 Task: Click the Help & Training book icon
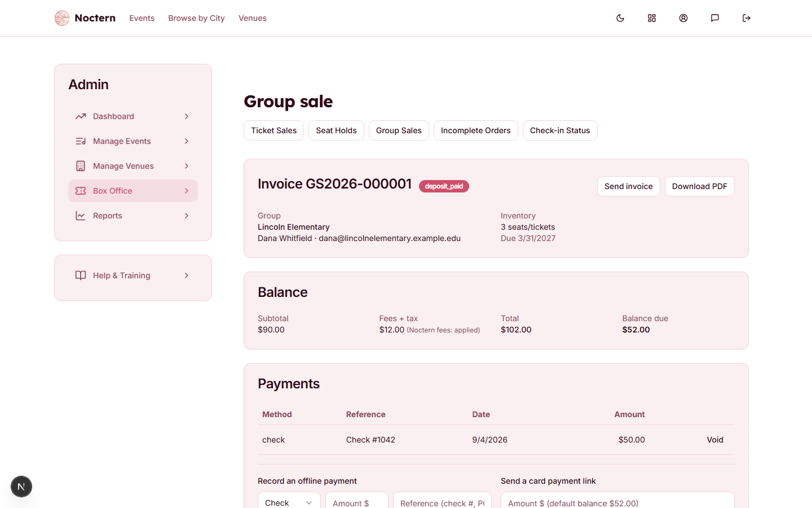click(81, 275)
